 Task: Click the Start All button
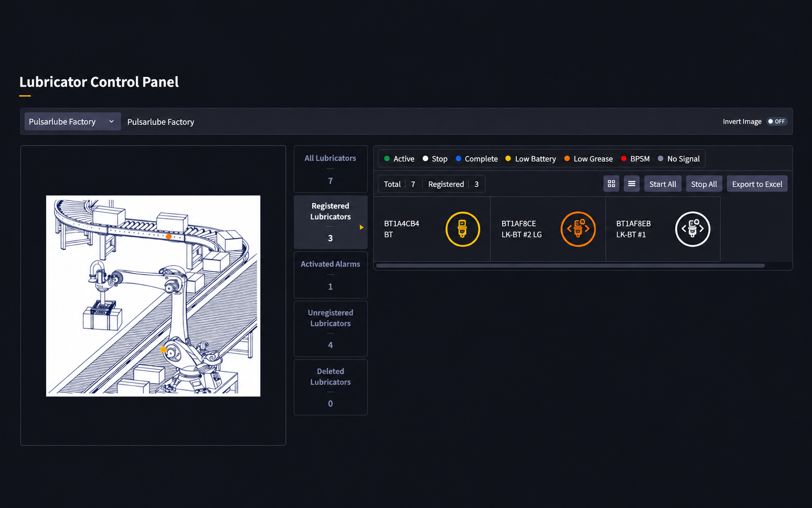[x=663, y=184]
